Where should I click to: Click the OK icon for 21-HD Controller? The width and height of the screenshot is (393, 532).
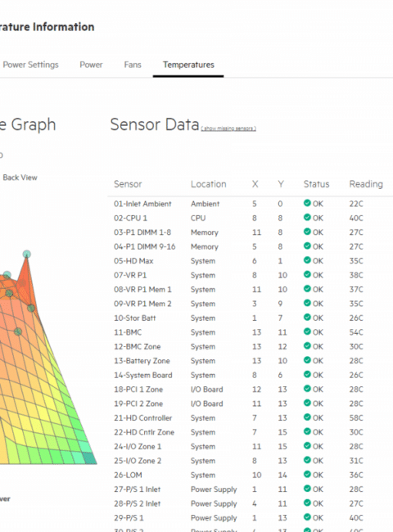coord(307,417)
